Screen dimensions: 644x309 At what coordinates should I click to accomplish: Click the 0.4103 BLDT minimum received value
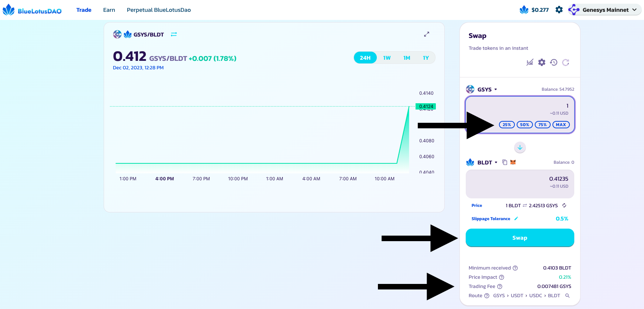pyautogui.click(x=557, y=268)
